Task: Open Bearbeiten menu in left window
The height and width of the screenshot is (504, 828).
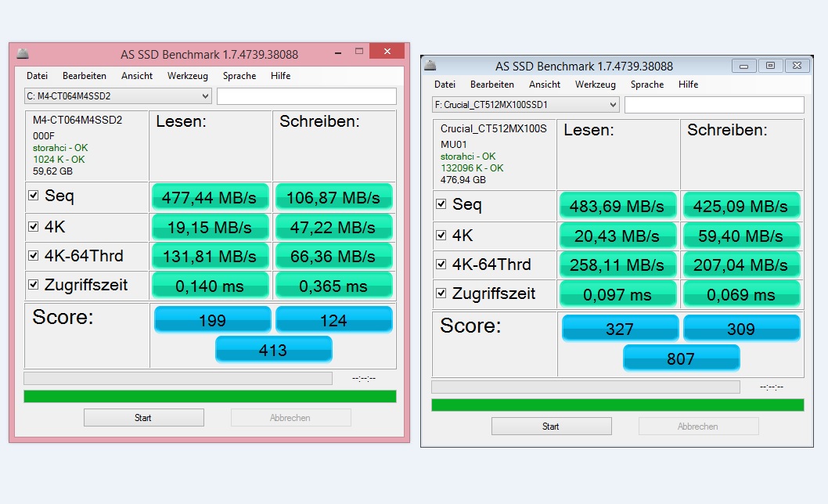Action: (x=85, y=76)
